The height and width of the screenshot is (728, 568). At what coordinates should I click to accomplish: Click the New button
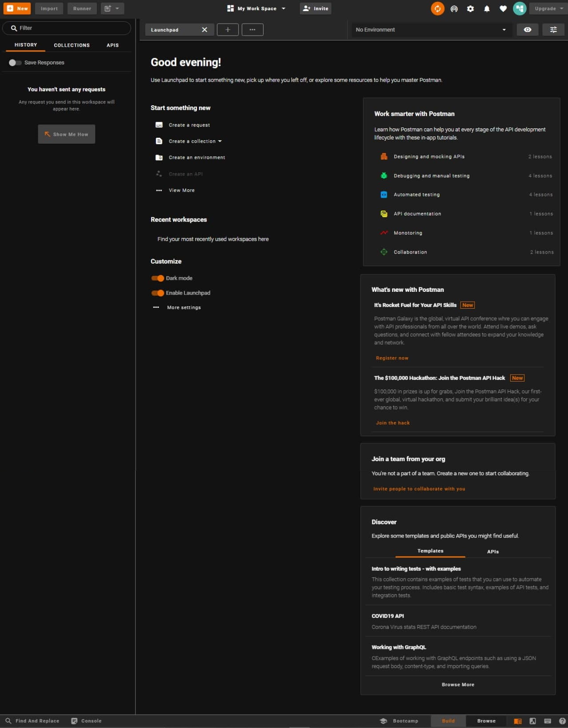(x=17, y=8)
